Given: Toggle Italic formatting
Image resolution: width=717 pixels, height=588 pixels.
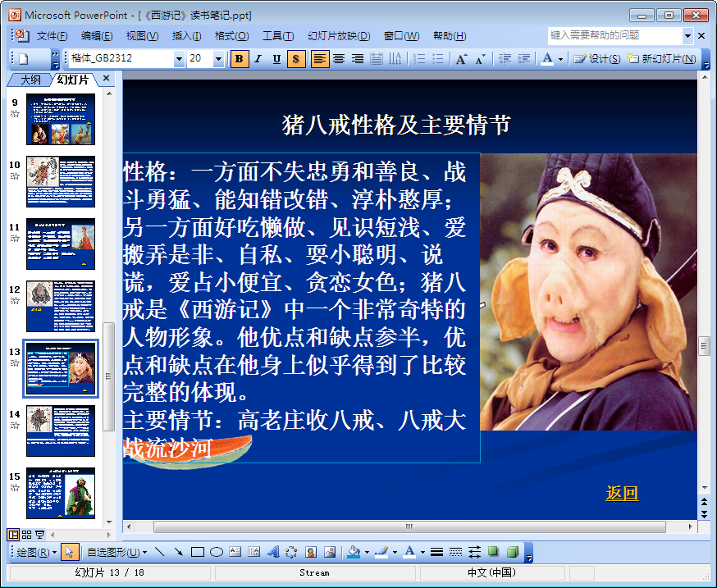Looking at the screenshot, I should (258, 58).
